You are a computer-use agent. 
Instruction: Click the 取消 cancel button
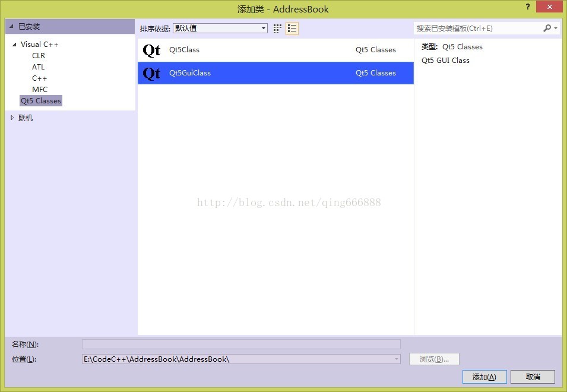click(x=533, y=377)
